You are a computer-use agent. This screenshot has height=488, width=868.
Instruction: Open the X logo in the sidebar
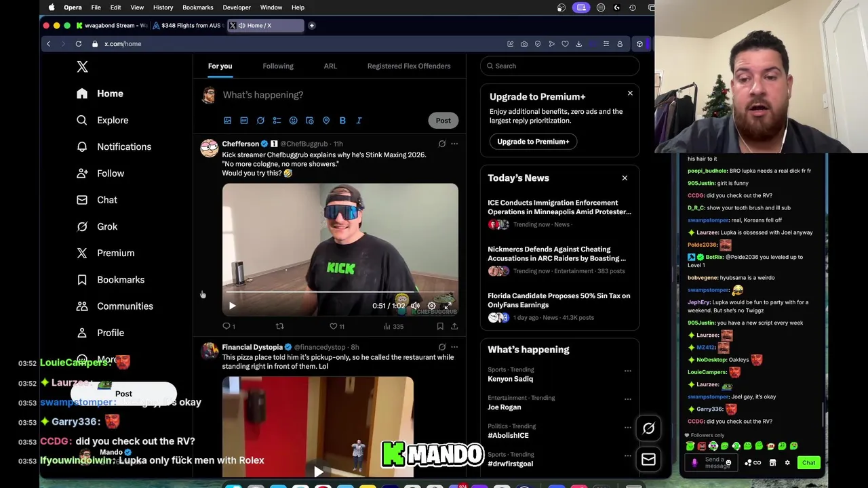pyautogui.click(x=82, y=66)
